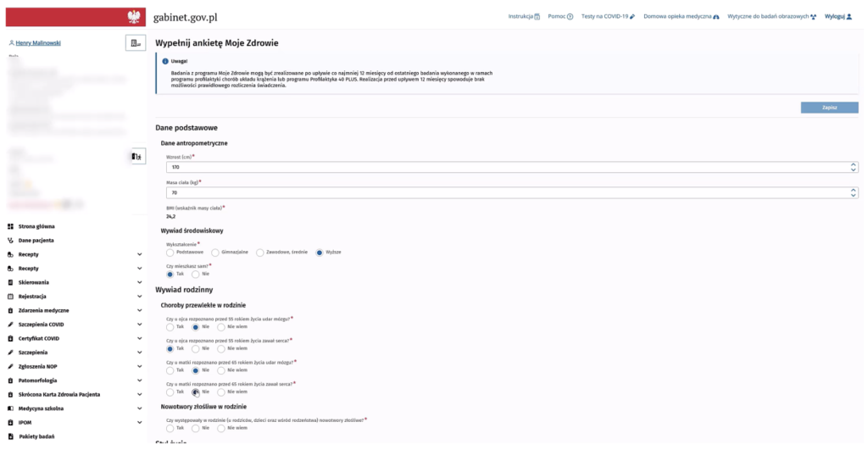
Task: Click the Wzrost height stepper arrows
Action: point(853,167)
